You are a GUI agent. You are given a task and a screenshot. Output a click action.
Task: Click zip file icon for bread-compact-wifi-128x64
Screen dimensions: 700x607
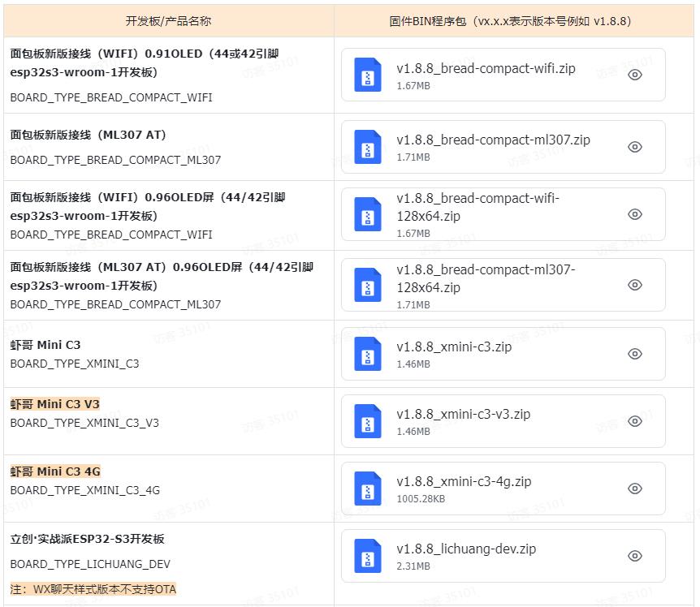[x=368, y=214]
